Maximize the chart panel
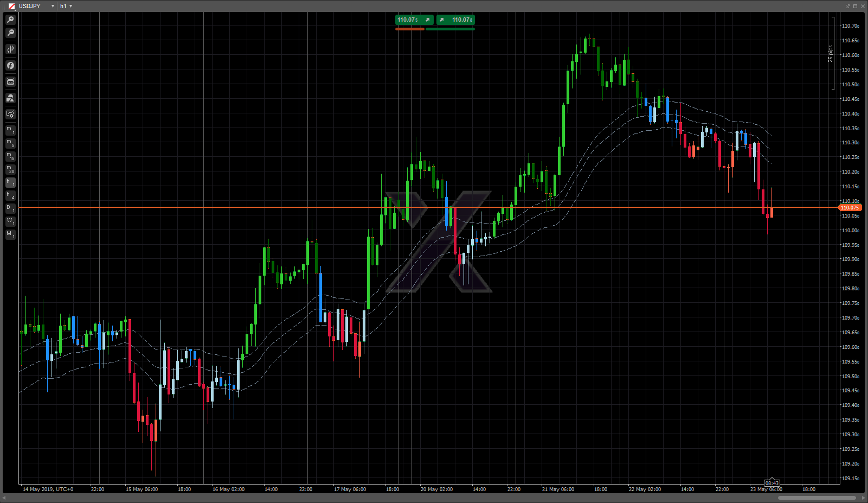Image resolution: width=868 pixels, height=503 pixels. [x=855, y=6]
